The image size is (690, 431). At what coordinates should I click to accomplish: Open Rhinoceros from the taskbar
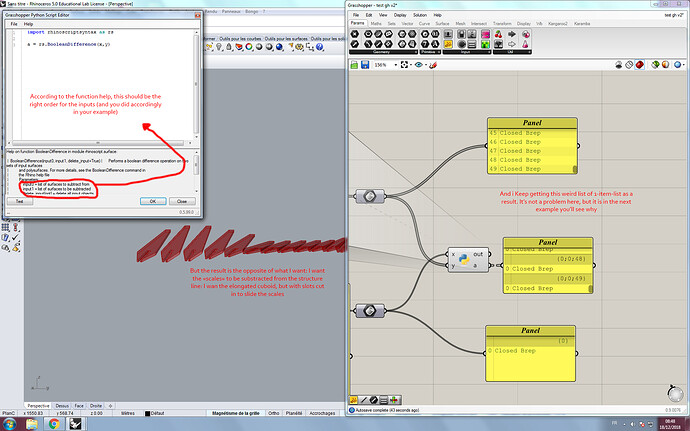coord(74,424)
